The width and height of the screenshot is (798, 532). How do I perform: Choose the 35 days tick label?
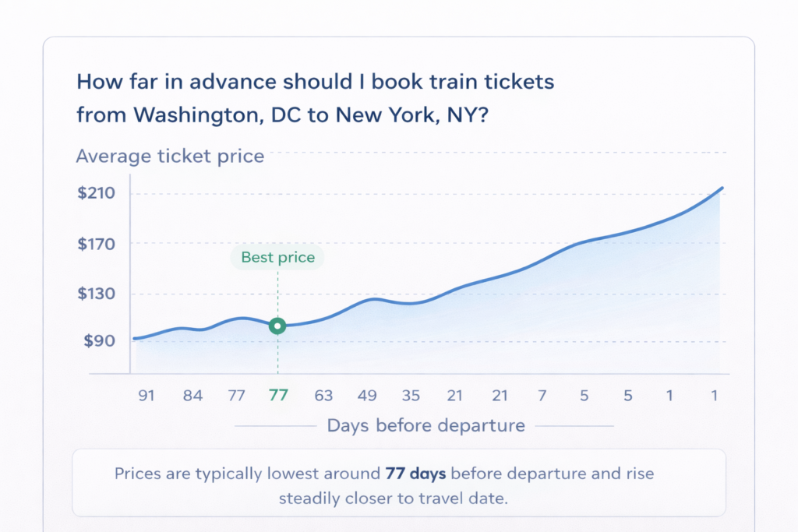(411, 396)
